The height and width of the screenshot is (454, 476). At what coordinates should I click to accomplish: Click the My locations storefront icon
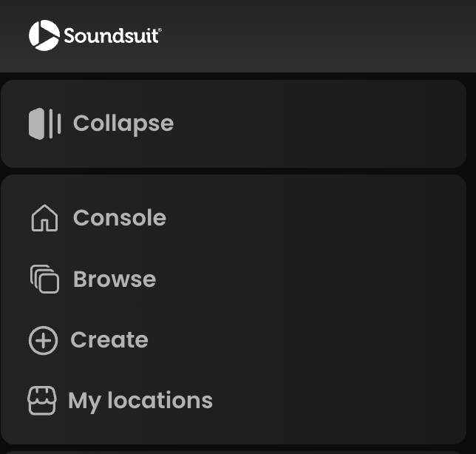click(42, 401)
